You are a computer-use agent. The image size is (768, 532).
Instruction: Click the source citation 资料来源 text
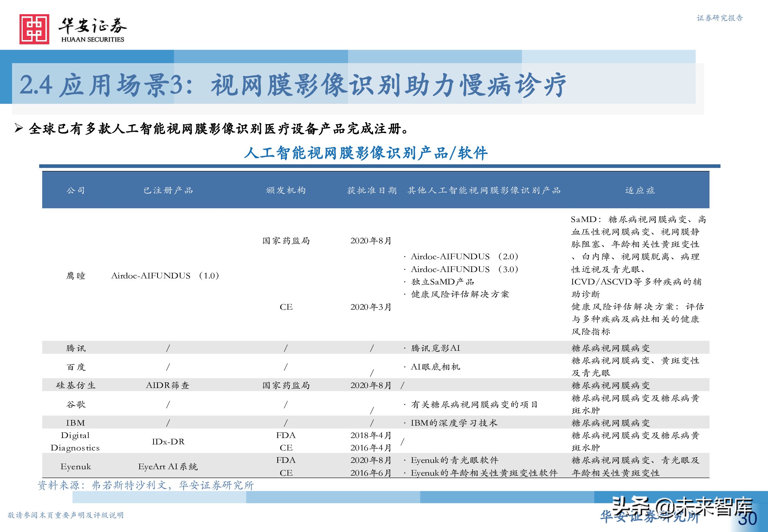(146, 485)
